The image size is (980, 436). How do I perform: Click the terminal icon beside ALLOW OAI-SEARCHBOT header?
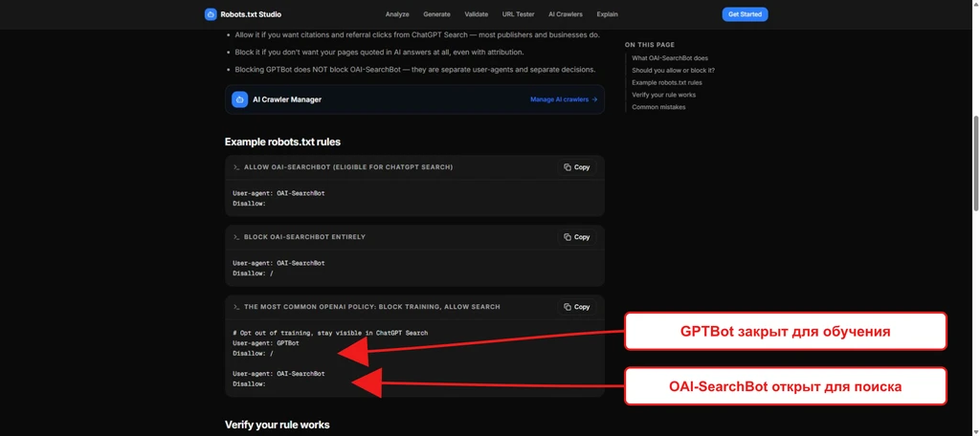click(236, 167)
